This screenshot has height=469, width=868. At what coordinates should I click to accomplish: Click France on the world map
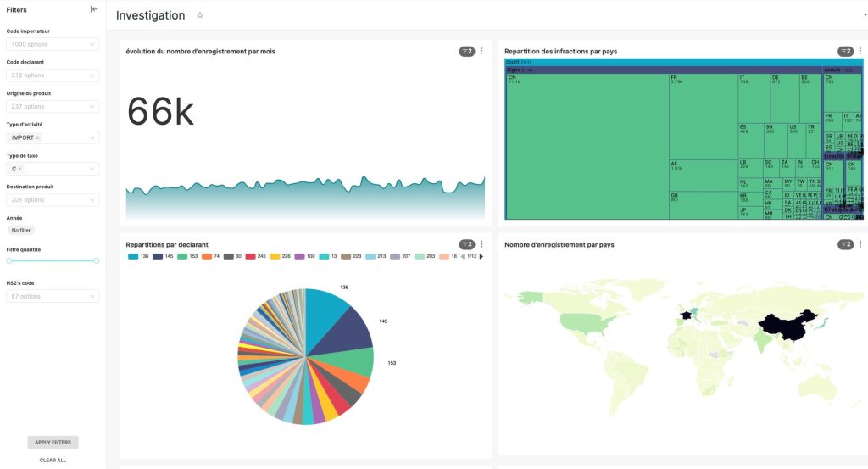pyautogui.click(x=686, y=315)
